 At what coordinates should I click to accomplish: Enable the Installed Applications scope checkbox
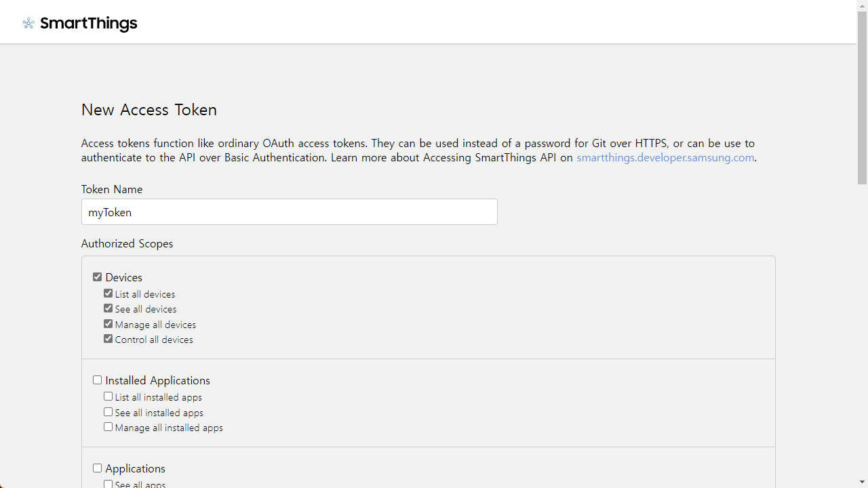coord(97,380)
